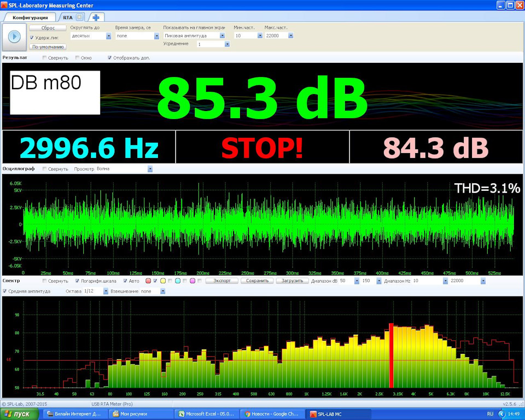Toggle Свернуть checkbox in Осциллограф section

(44, 169)
